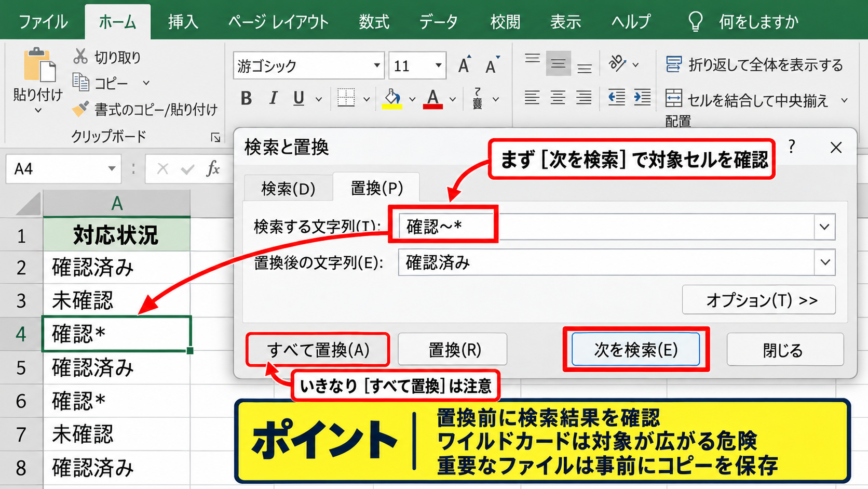The image size is (868, 489).
Task: Align text right
Action: point(584,97)
